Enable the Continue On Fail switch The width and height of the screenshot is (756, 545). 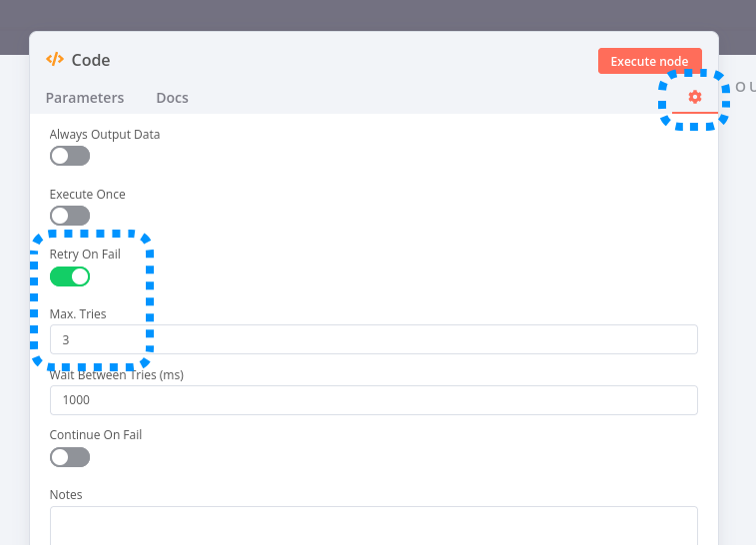[70, 457]
